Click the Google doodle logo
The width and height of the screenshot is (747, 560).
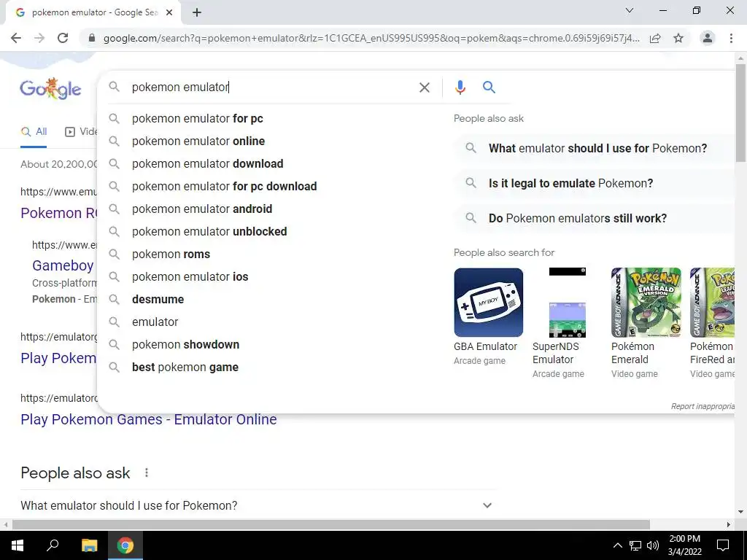pos(50,88)
